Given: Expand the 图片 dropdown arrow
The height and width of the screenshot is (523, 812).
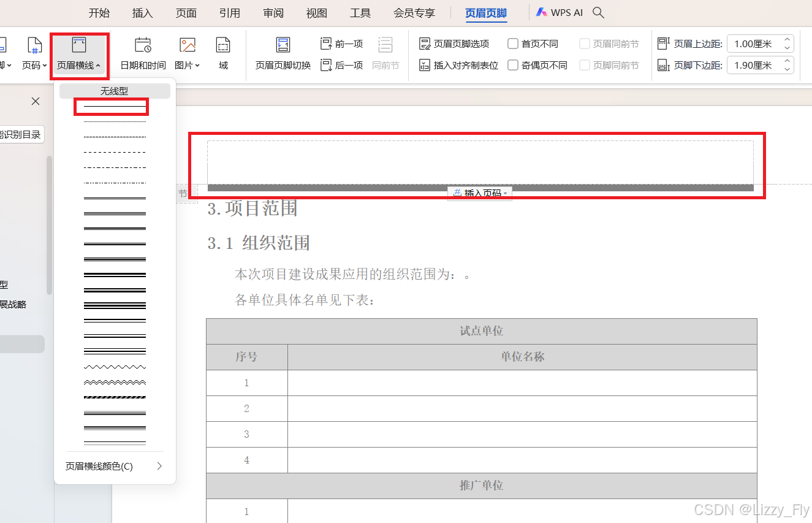Looking at the screenshot, I should (197, 66).
